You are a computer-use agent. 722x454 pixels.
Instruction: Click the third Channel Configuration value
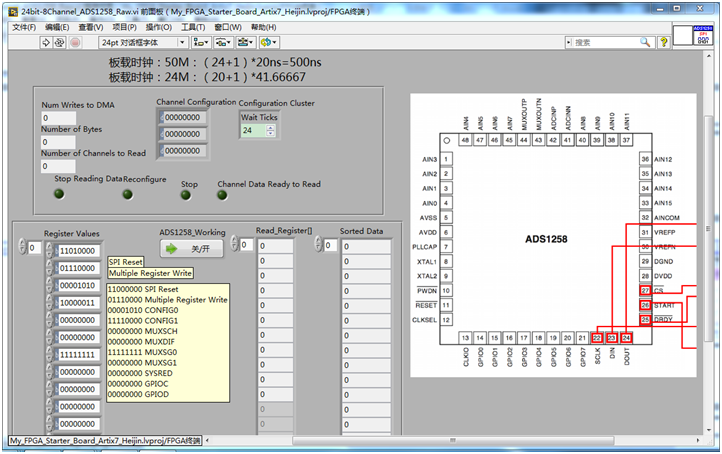[183, 151]
